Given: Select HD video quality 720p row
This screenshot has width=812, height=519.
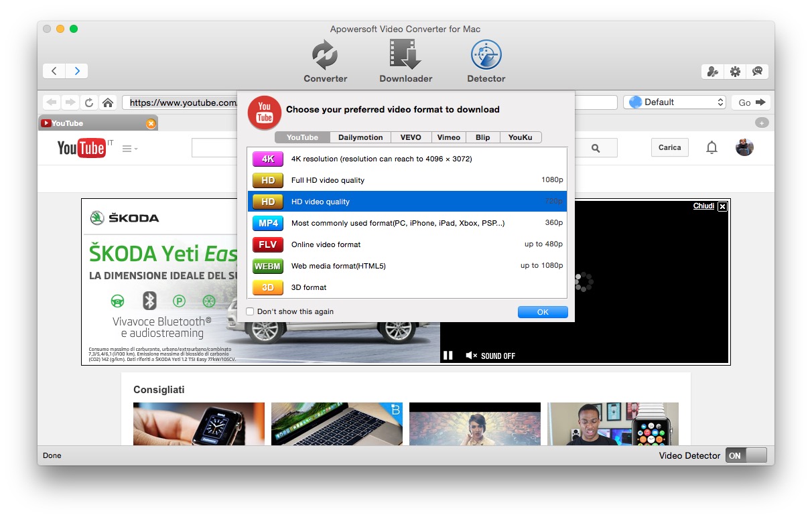Looking at the screenshot, I should 407,202.
